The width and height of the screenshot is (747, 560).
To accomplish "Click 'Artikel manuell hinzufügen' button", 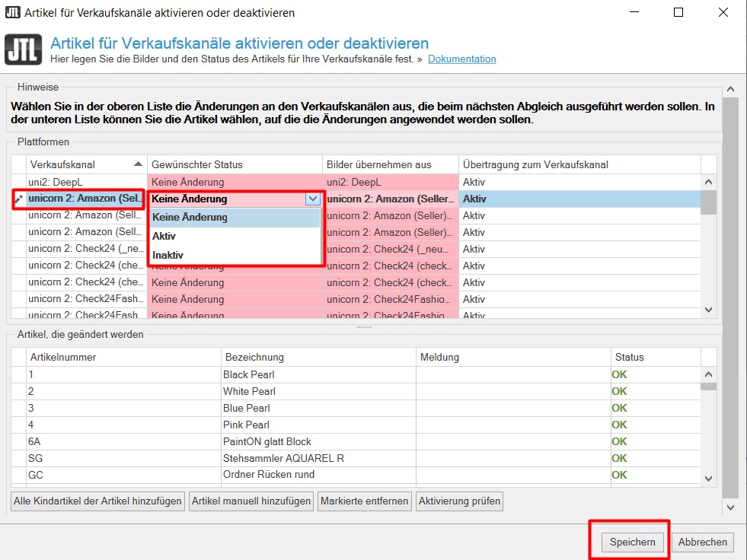I will (x=251, y=501).
